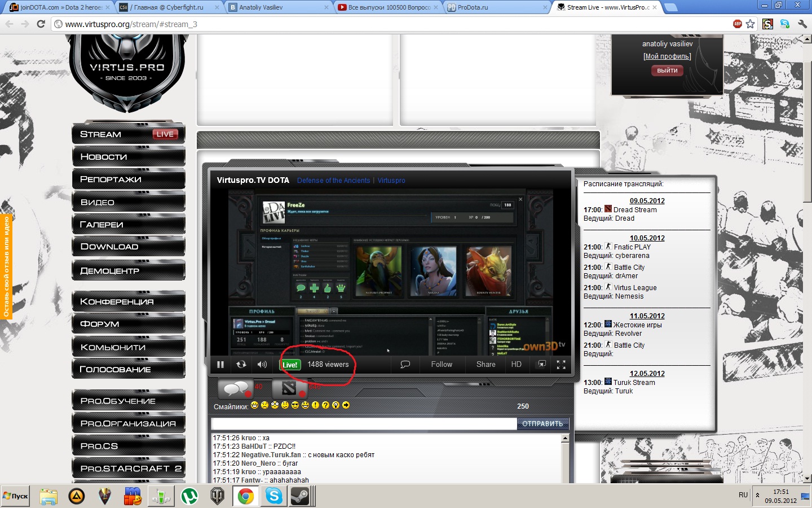This screenshot has height=508, width=812.
Task: Open the Демоцентр menu item
Action: pos(129,271)
